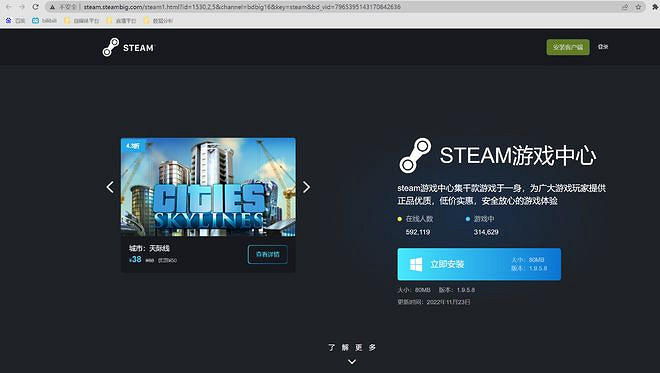
Task: Click the 了解更多 text at page bottom
Action: (352, 347)
